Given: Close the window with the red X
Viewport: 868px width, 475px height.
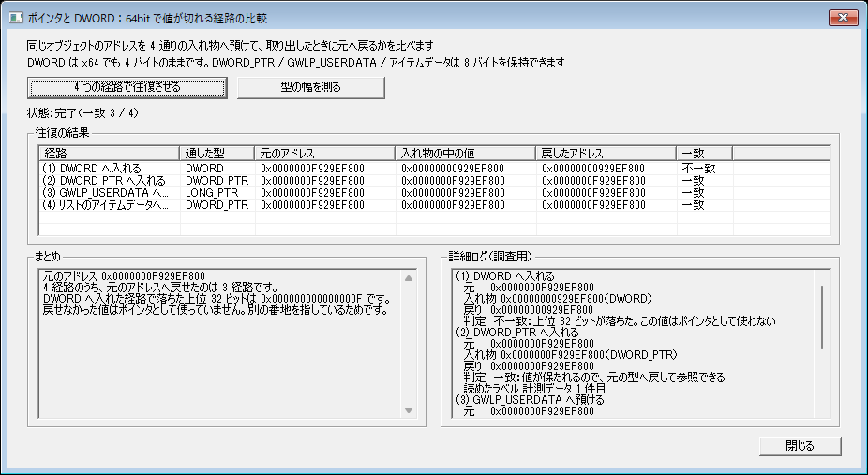Looking at the screenshot, I should (x=843, y=18).
